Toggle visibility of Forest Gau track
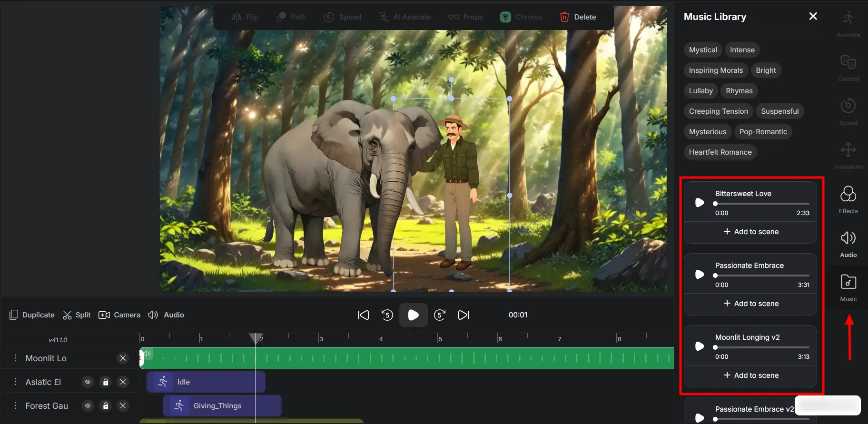 (88, 405)
